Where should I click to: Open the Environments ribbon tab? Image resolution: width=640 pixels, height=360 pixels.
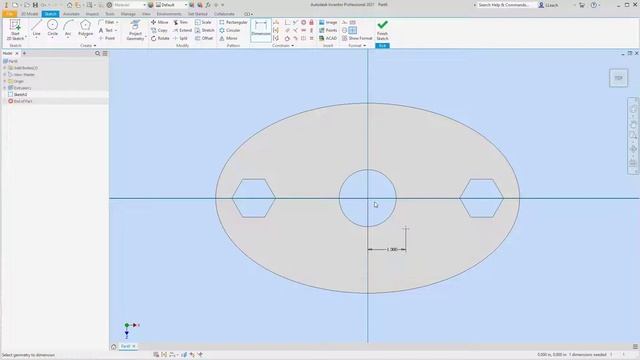pyautogui.click(x=169, y=14)
